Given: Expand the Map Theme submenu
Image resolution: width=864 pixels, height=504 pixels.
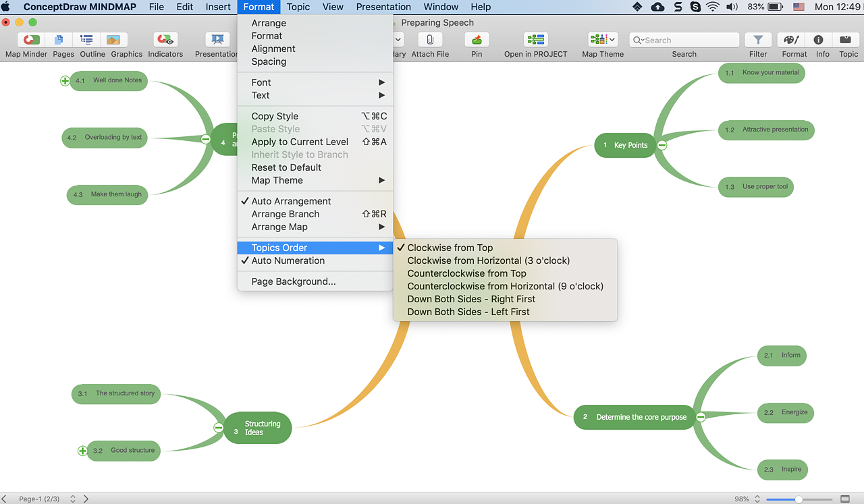Looking at the screenshot, I should 277,180.
